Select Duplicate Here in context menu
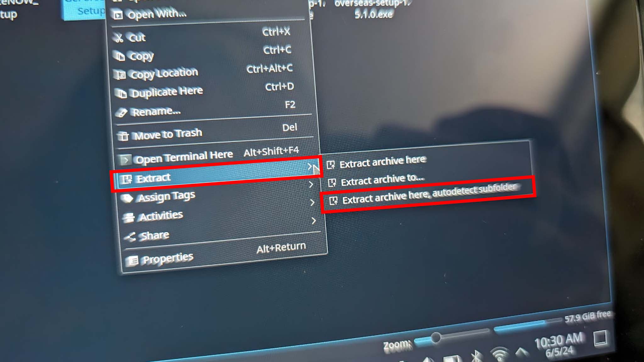The height and width of the screenshot is (362, 644). tap(166, 91)
